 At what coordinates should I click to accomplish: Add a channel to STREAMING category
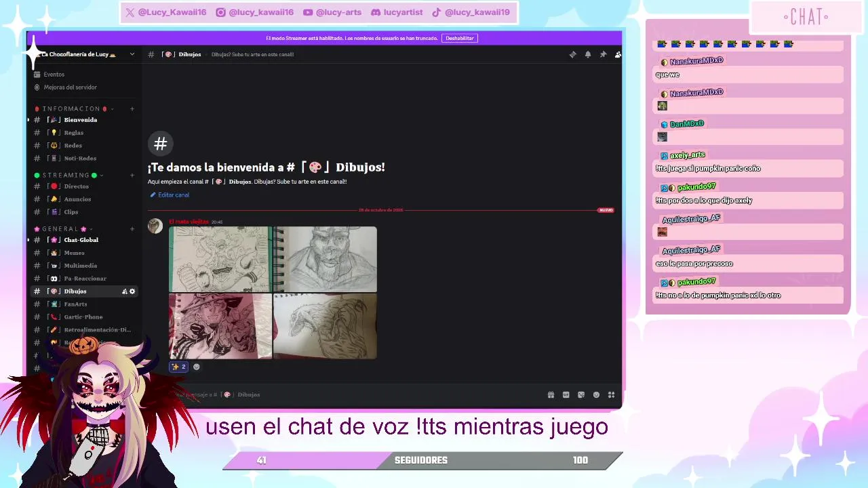[x=132, y=175]
